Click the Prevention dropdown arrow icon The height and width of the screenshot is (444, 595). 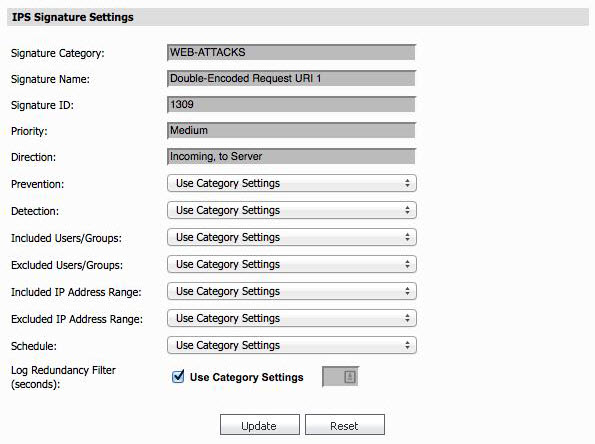[x=407, y=183]
